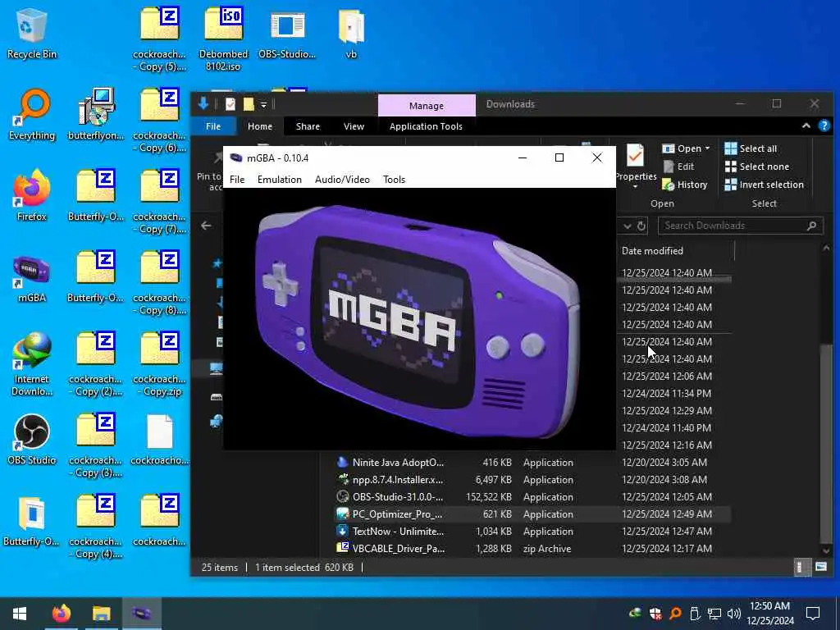Select Ninite Java AdoptO file row
The width and height of the screenshot is (840, 630).
point(532,463)
